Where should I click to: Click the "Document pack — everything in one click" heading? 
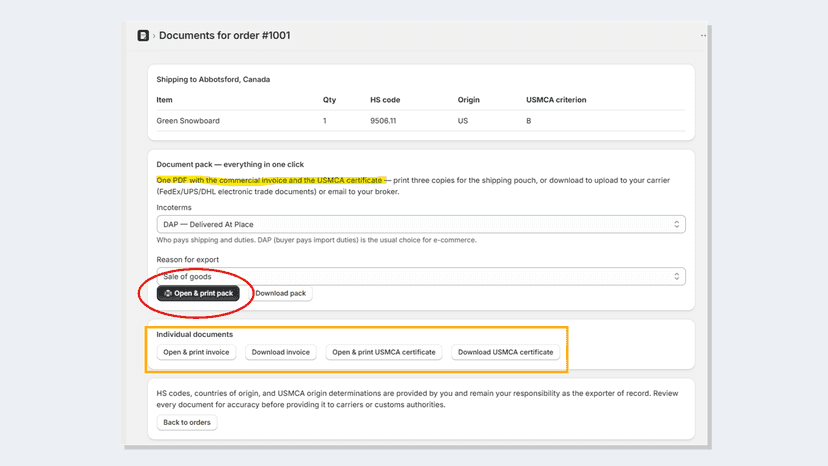[x=230, y=164]
